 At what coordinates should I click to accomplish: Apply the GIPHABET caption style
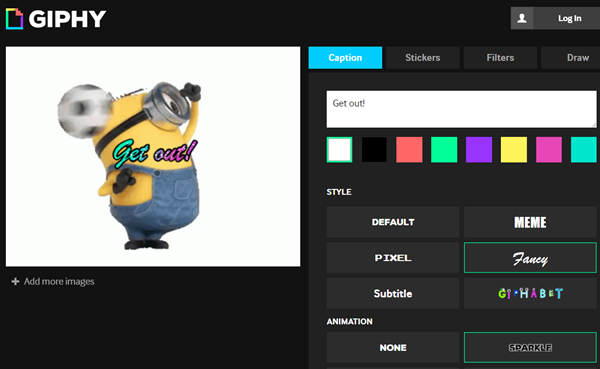coord(530,293)
